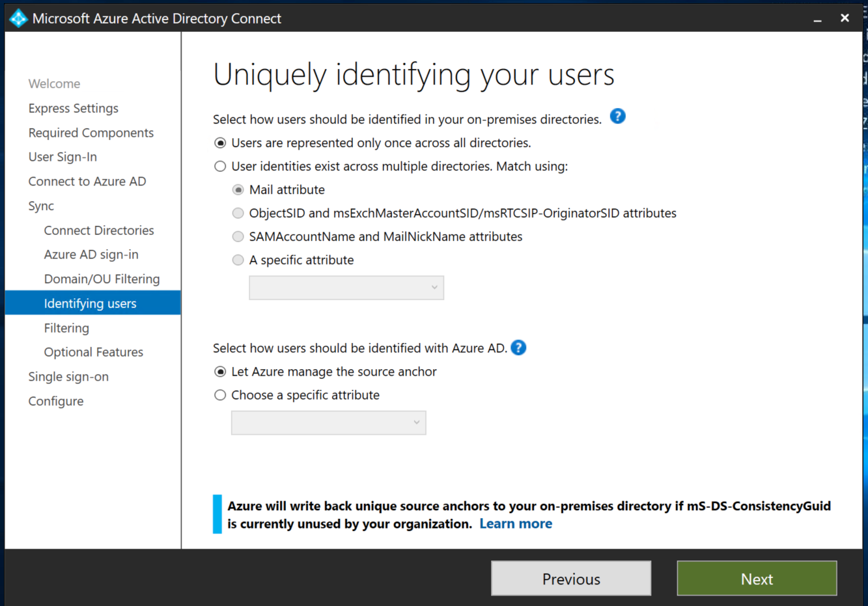Click the Azure AD Connect logo icon

tap(18, 18)
